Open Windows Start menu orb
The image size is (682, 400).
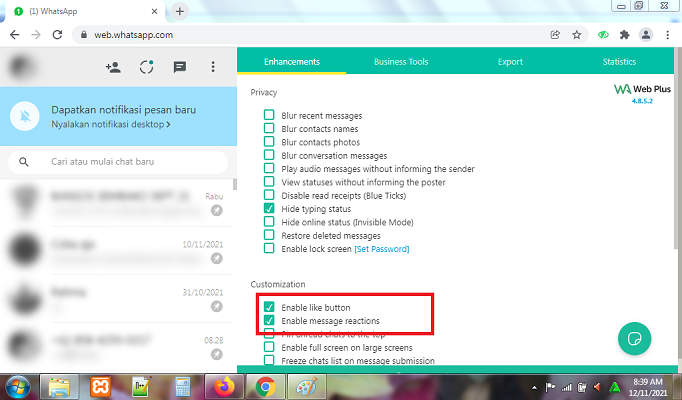pos(18,387)
